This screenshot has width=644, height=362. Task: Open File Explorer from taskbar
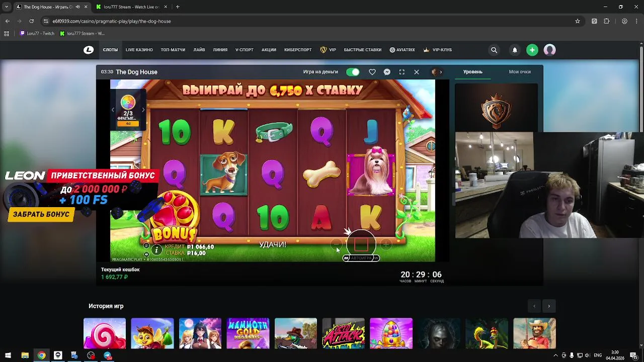(25, 355)
